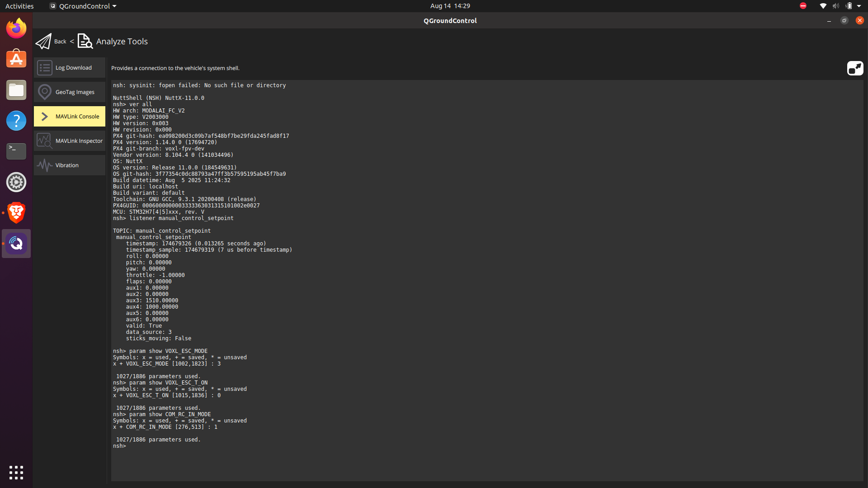Click 'valid: True' line

[x=144, y=326]
